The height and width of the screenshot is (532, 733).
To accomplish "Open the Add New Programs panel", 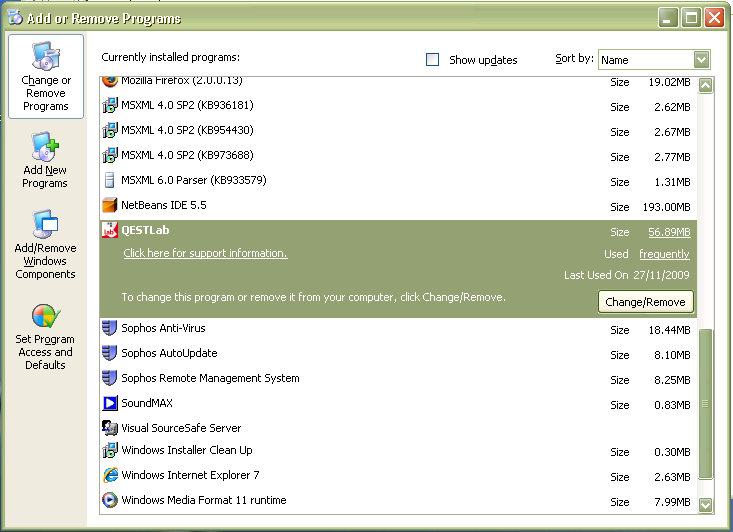I will (45, 148).
